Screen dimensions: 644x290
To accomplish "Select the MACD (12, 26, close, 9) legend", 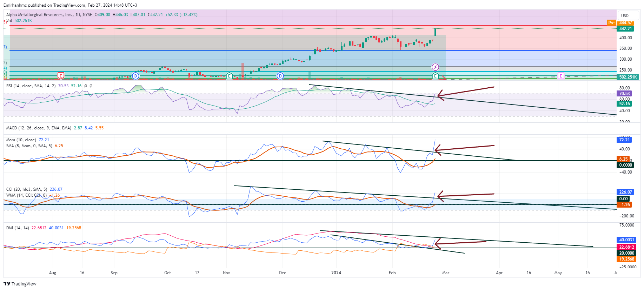I will [39, 128].
